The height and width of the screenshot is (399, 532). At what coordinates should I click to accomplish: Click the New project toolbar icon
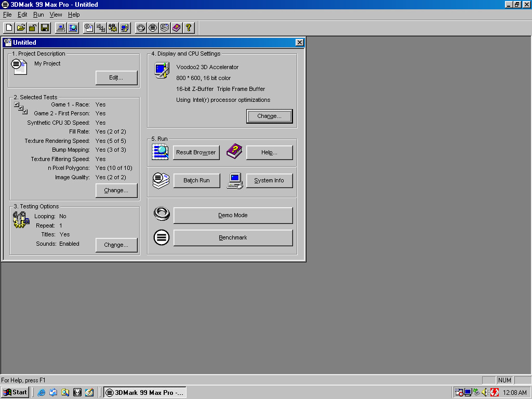[x=9, y=28]
